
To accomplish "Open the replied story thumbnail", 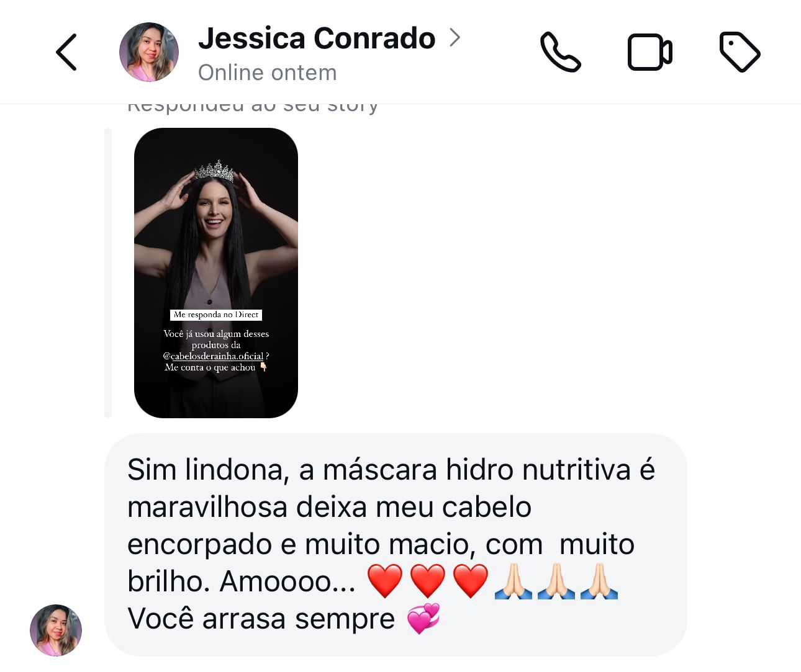I will point(216,273).
